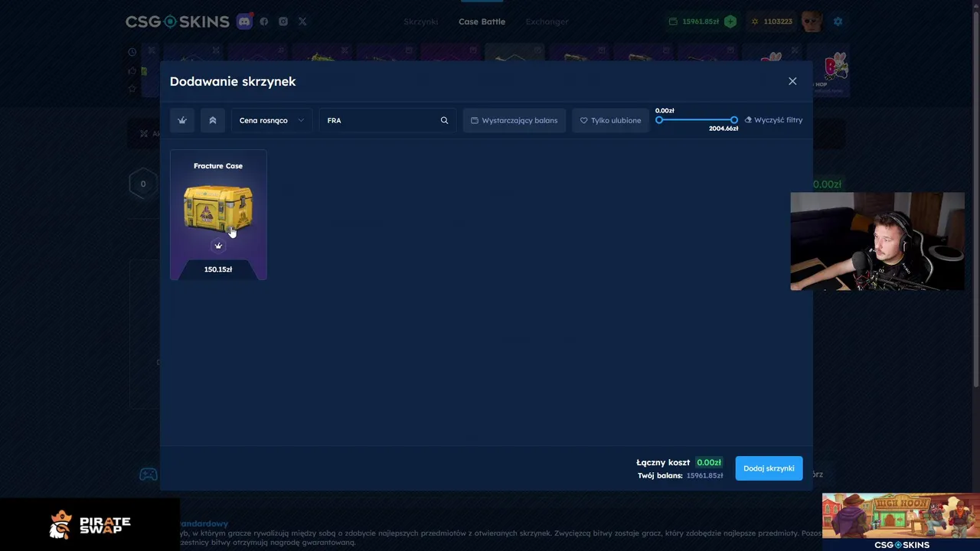Click the High Noon banner
Image resolution: width=980 pixels, height=551 pixels.
pos(901,516)
